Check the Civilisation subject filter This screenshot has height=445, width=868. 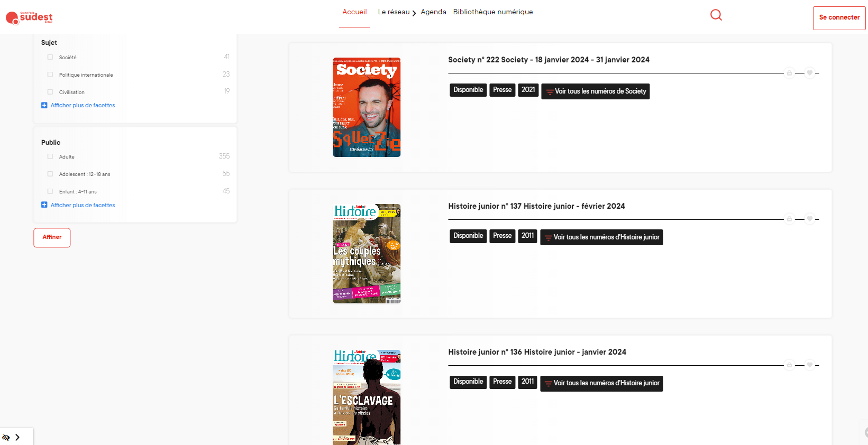click(x=50, y=92)
